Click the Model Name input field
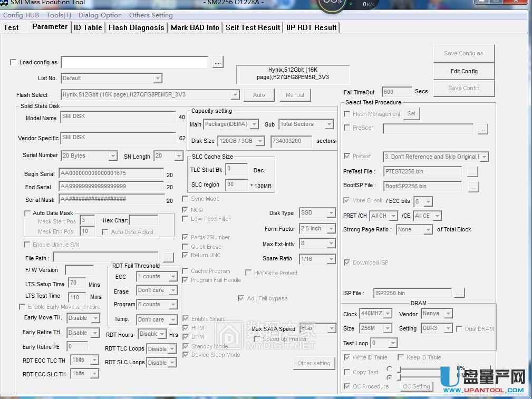The width and height of the screenshot is (532, 399). pyautogui.click(x=118, y=118)
